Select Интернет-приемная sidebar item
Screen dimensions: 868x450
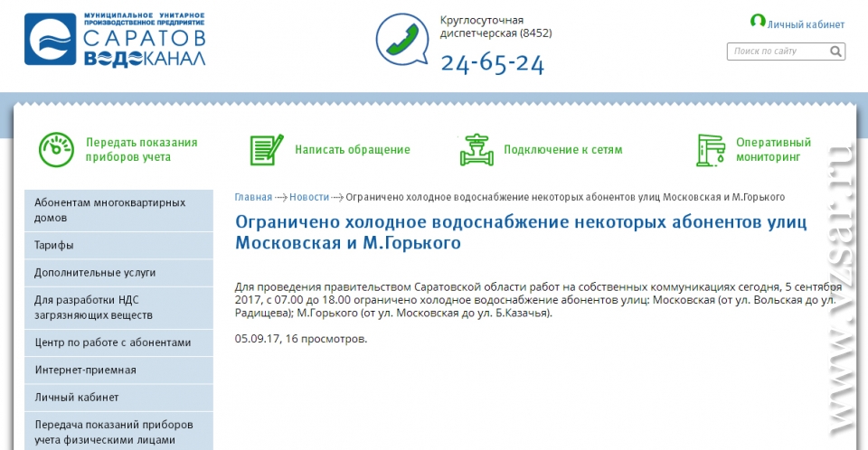coord(118,370)
